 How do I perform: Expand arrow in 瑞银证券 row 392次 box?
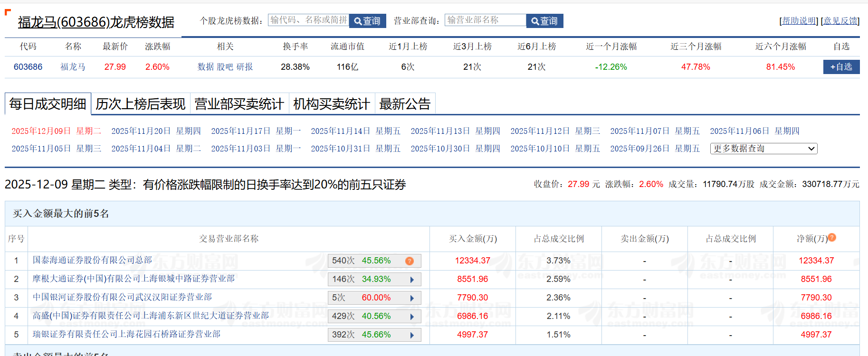(x=412, y=335)
